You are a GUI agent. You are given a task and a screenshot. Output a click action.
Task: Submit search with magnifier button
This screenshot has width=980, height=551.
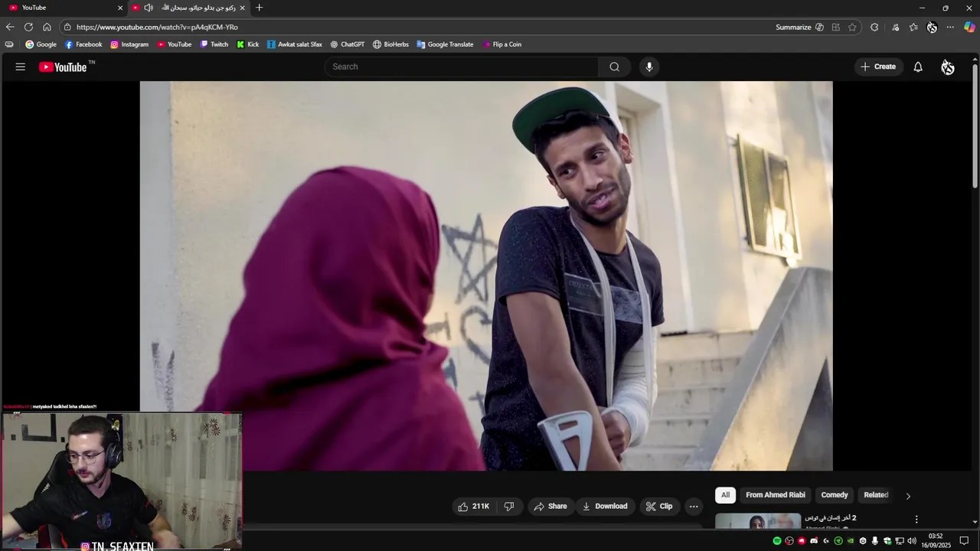pyautogui.click(x=614, y=67)
